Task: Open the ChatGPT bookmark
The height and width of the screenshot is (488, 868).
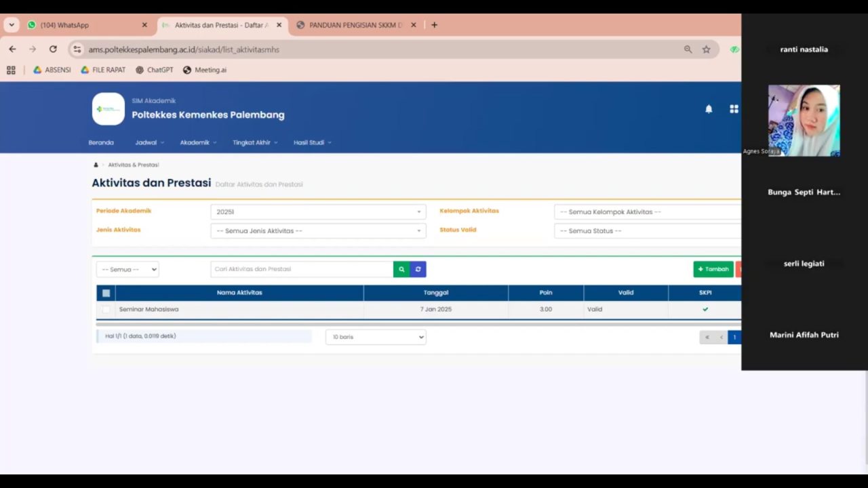Action: (155, 70)
